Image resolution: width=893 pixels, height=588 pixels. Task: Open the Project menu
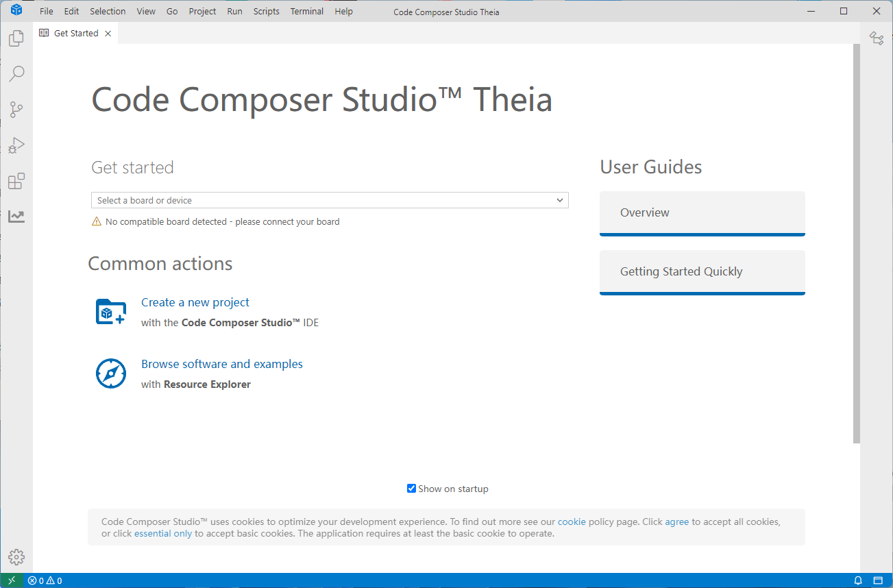(202, 11)
